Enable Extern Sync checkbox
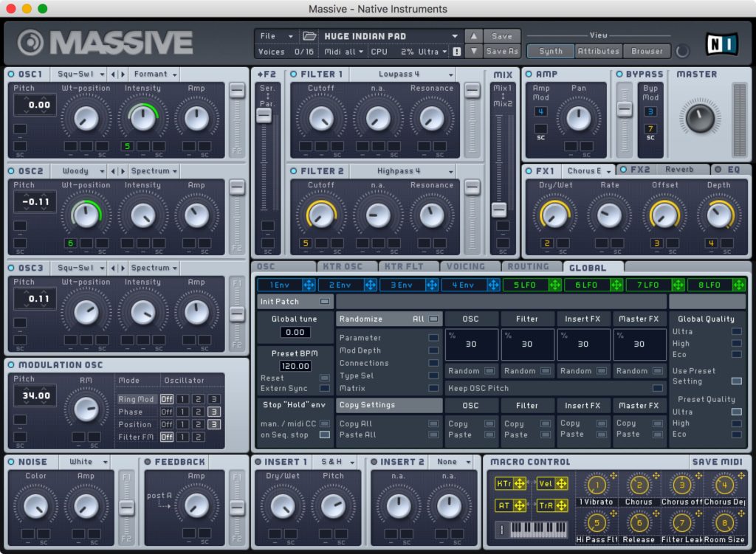 tap(324, 389)
